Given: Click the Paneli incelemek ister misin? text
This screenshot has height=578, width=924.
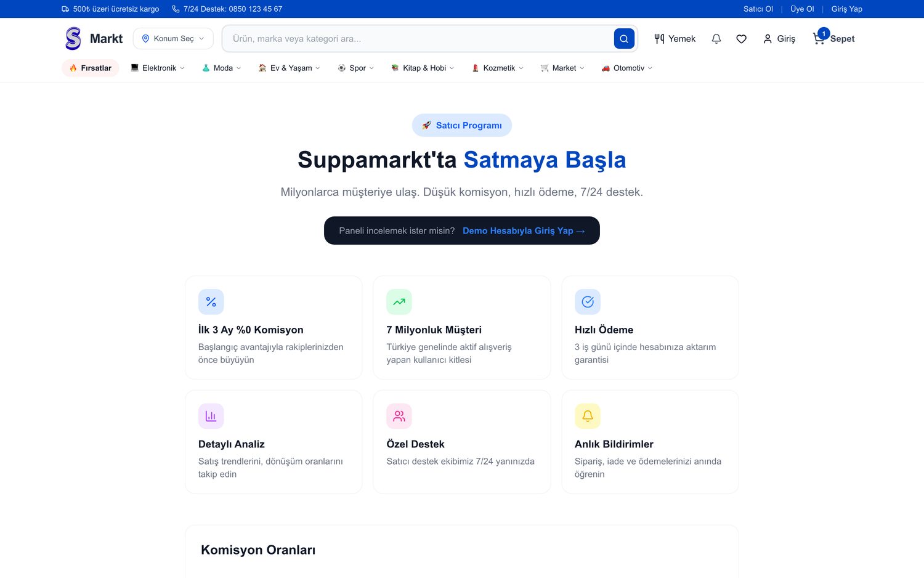Looking at the screenshot, I should (x=397, y=230).
